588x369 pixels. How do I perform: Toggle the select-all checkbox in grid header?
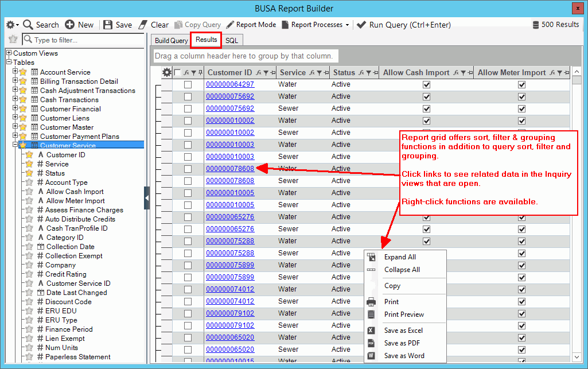pyautogui.click(x=177, y=73)
